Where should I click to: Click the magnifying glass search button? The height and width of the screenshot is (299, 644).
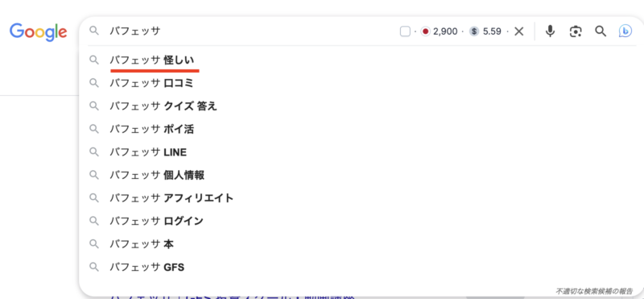tap(601, 31)
